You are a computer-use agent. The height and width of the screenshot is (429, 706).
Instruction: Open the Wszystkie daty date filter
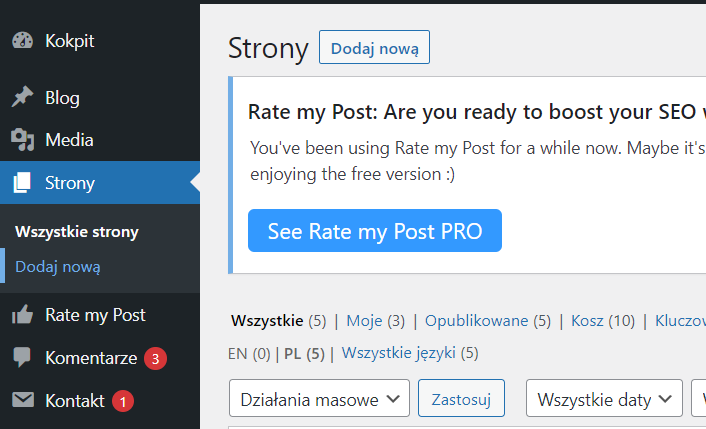pyautogui.click(x=604, y=399)
